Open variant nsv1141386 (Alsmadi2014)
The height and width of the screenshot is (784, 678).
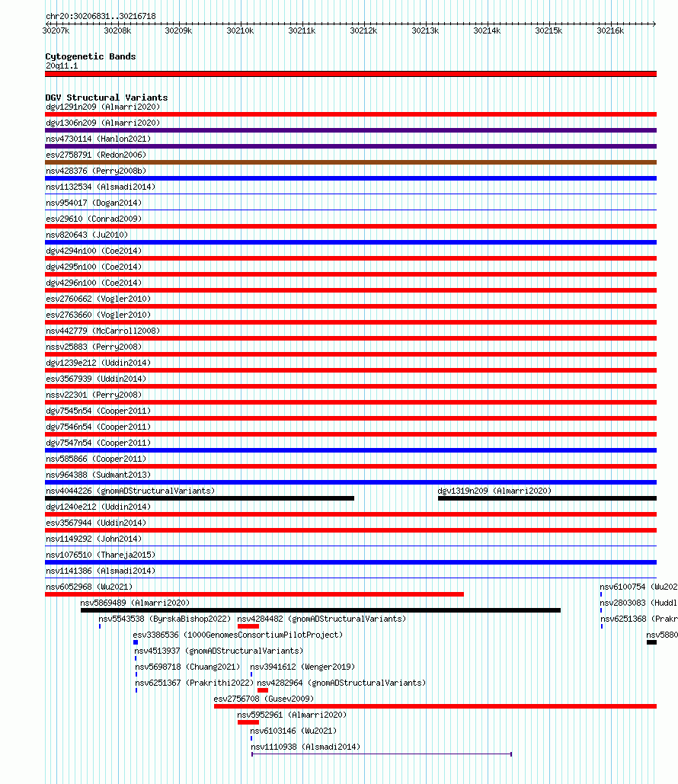[x=101, y=571]
